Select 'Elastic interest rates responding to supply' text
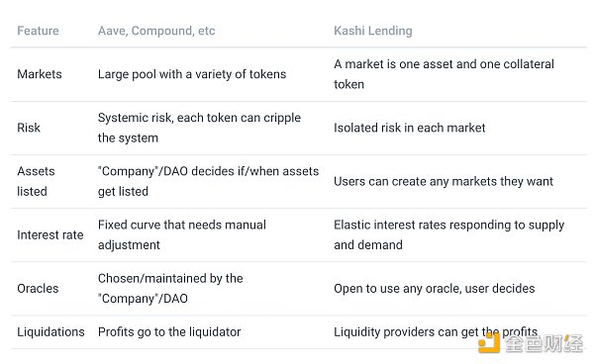The image size is (594, 364). [448, 225]
